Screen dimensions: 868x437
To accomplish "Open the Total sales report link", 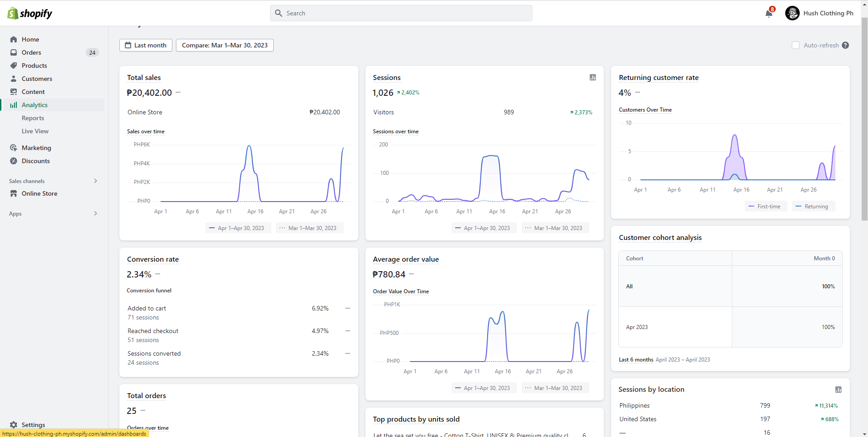I will click(144, 78).
